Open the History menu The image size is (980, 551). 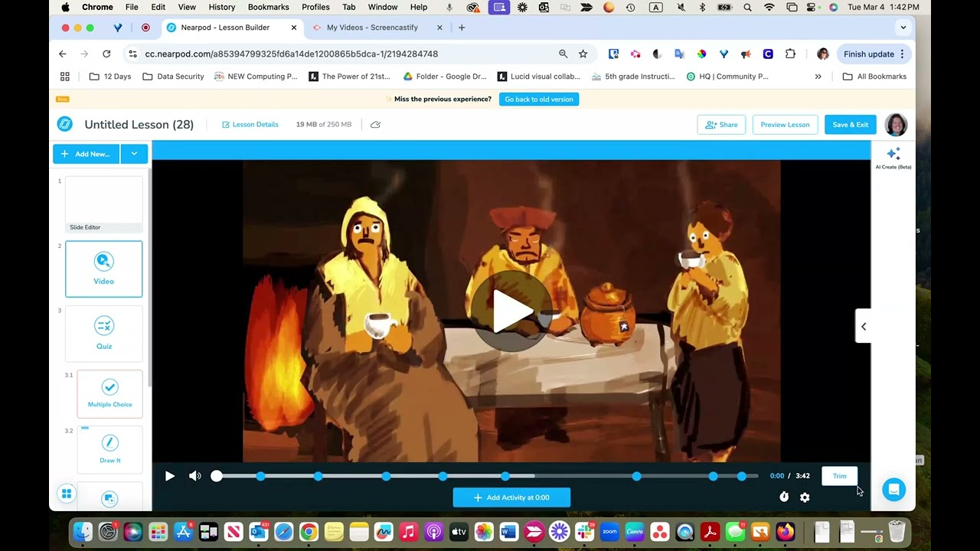coord(221,7)
